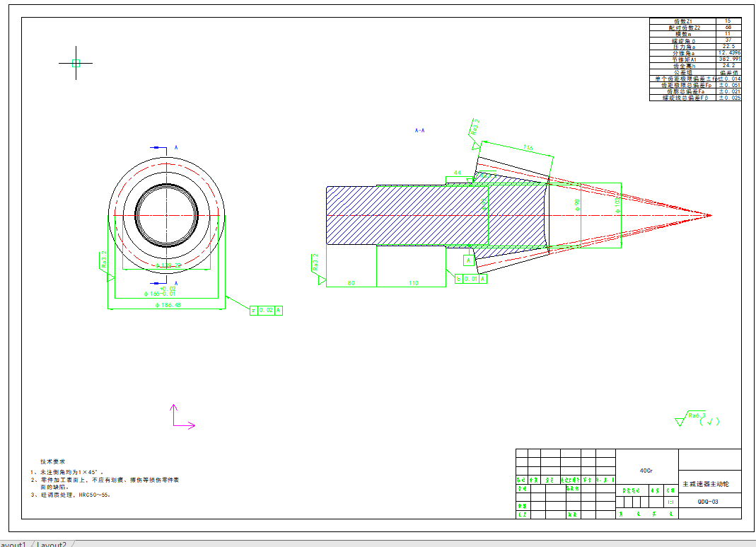The height and width of the screenshot is (547, 756).
Task: Select the 80 shaft length dimension
Action: tap(351, 283)
